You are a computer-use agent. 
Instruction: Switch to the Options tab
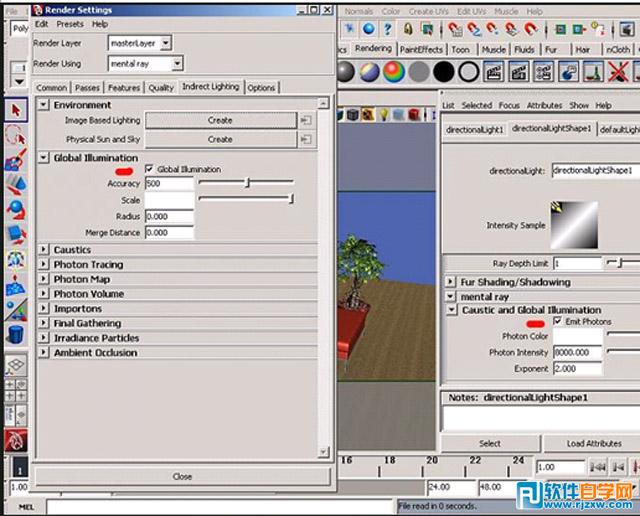coord(261,87)
